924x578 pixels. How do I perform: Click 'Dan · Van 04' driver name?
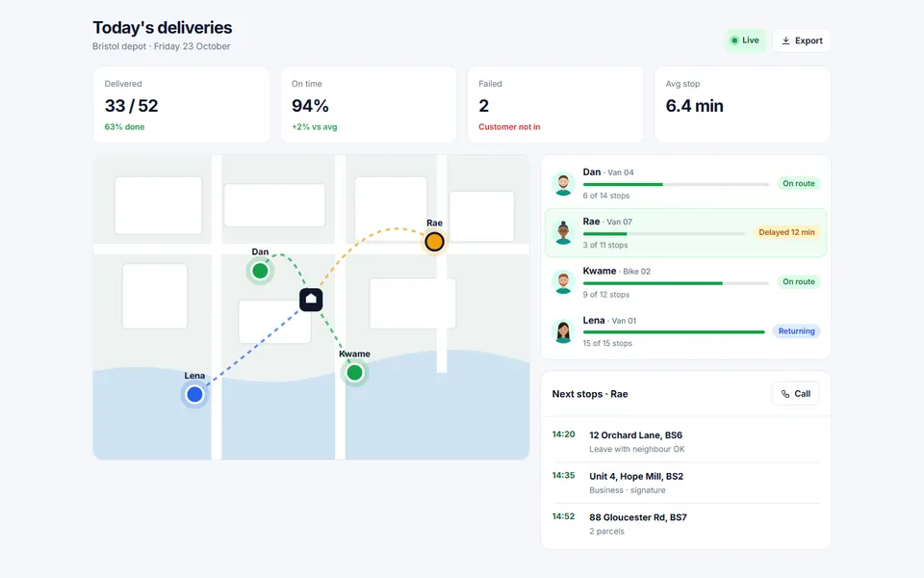[608, 172]
